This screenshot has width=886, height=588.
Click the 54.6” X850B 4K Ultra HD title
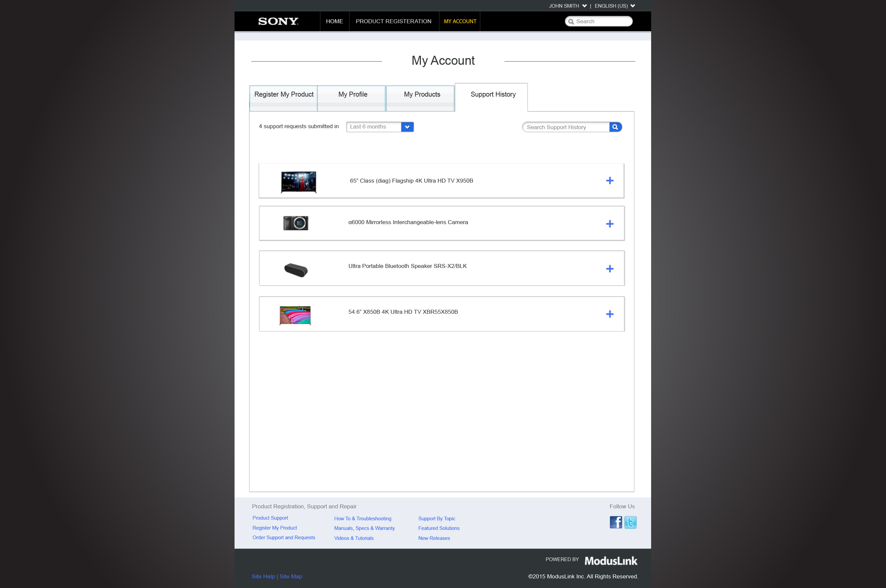pyautogui.click(x=403, y=312)
